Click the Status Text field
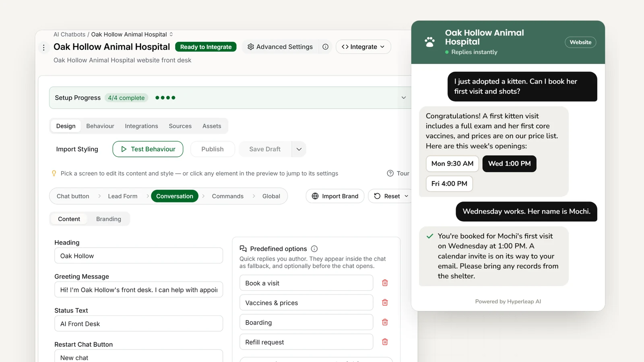Viewport: 644px width, 362px height. pos(138,323)
